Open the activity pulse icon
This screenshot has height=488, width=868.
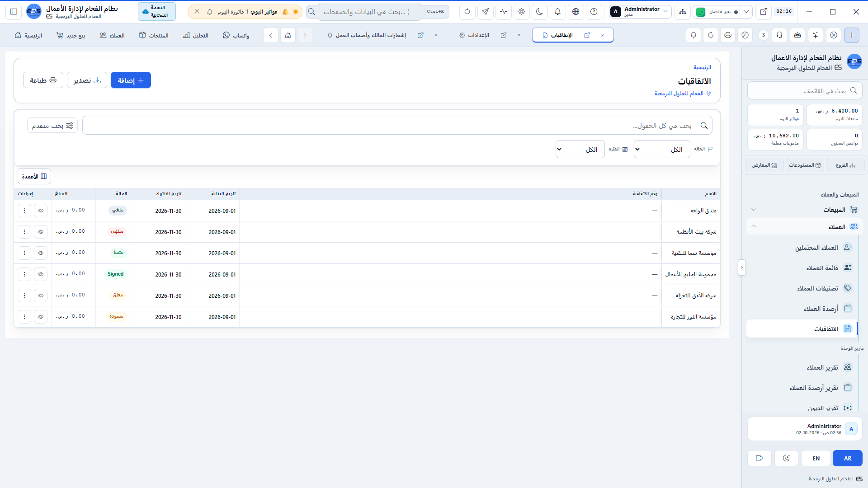504,12
